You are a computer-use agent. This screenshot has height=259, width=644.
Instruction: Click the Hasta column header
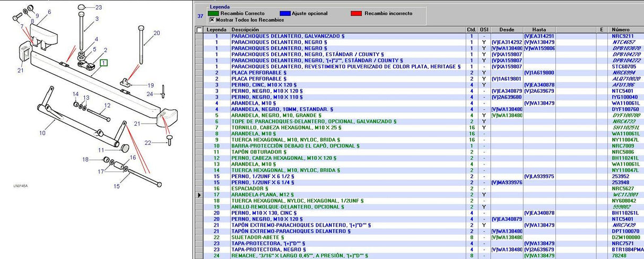point(539,30)
